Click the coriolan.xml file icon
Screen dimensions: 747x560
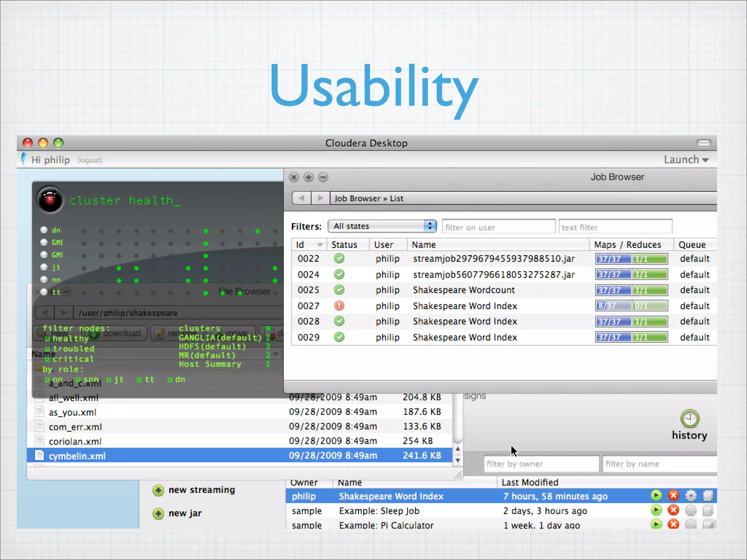39,441
